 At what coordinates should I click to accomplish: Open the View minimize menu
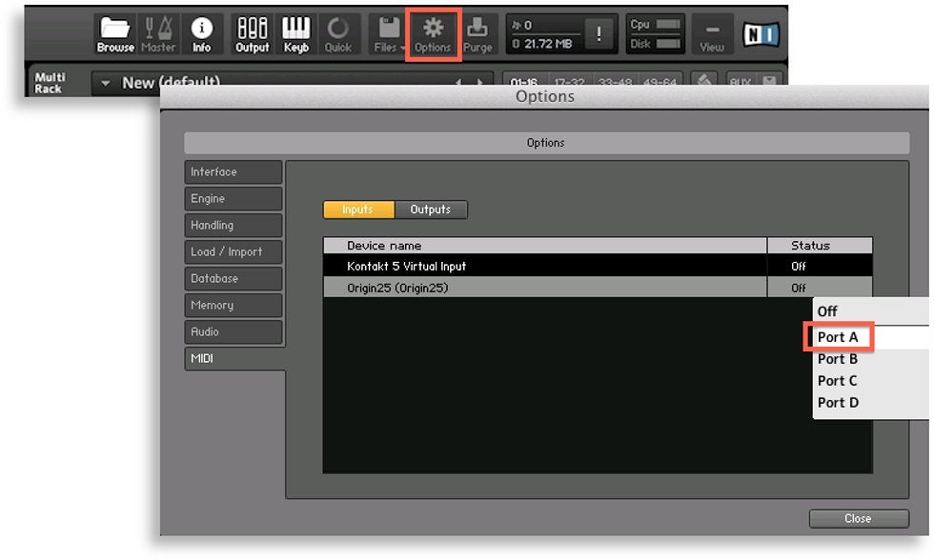(x=712, y=34)
